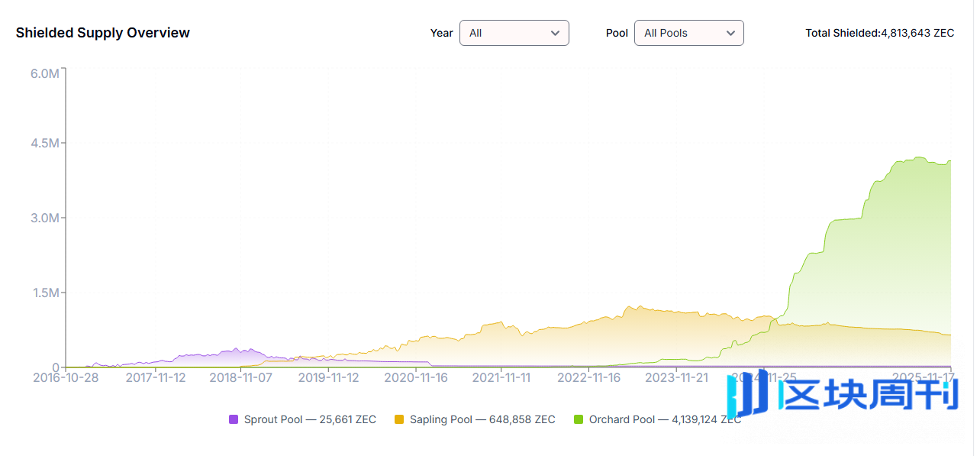Click the chevron arrow in Year selector
Image resolution: width=980 pixels, height=456 pixels.
click(555, 34)
